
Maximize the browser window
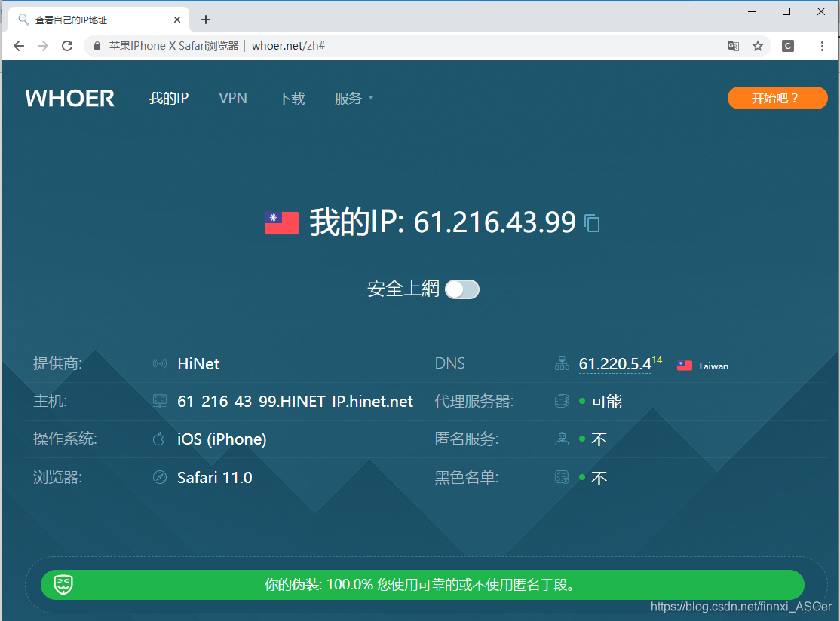tap(786, 11)
